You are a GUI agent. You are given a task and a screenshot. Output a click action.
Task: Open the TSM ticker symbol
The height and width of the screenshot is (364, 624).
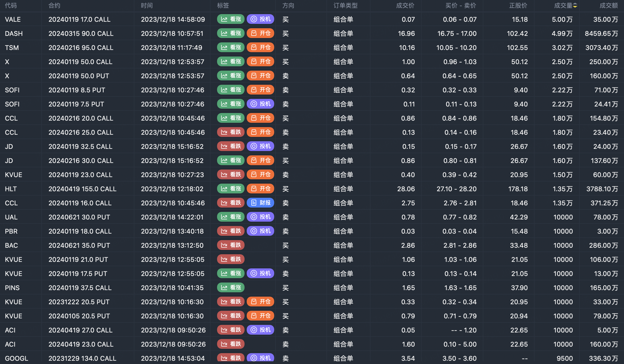(12, 48)
